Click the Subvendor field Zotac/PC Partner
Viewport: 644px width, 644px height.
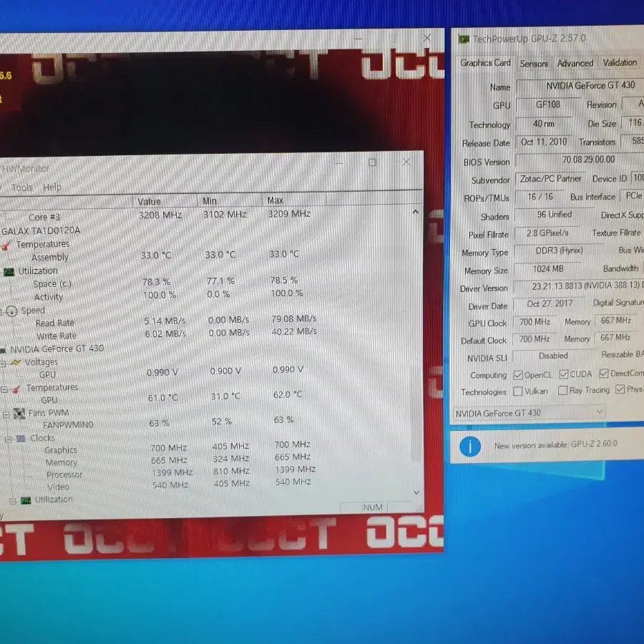click(550, 179)
